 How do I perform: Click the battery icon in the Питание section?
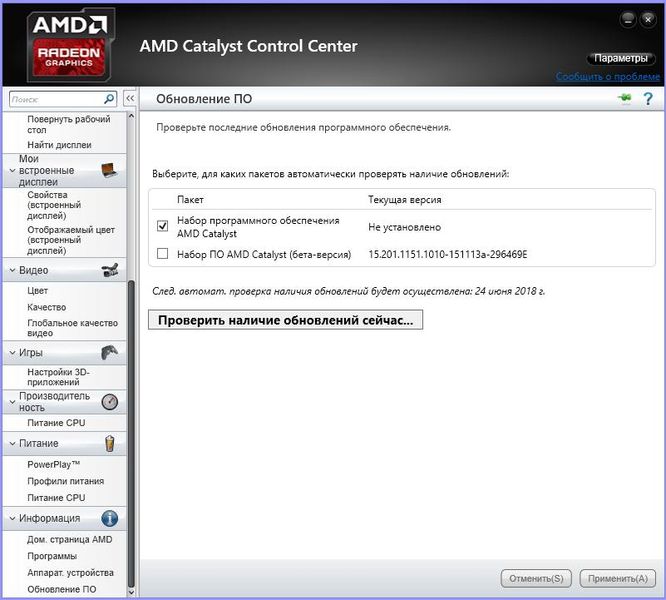[110, 443]
